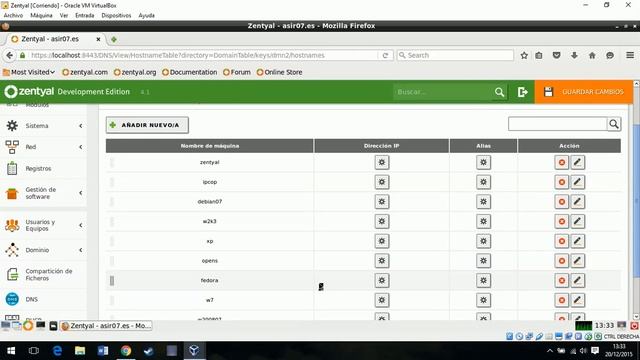
Task: Delete the w7 host row
Action: click(562, 300)
